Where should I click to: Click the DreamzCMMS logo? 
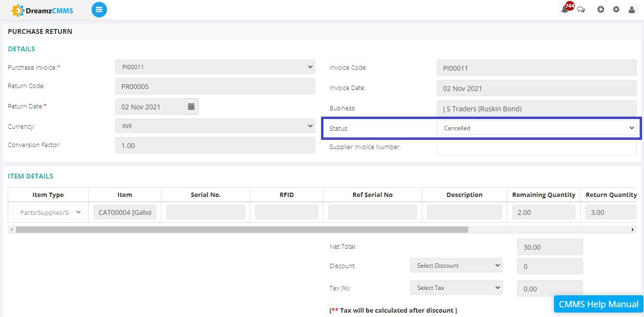(42, 10)
